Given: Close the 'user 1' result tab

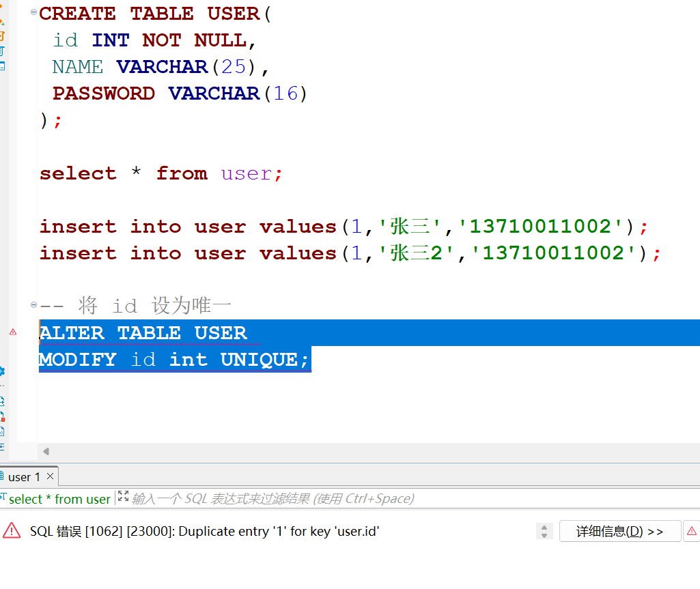Looking at the screenshot, I should pyautogui.click(x=51, y=475).
